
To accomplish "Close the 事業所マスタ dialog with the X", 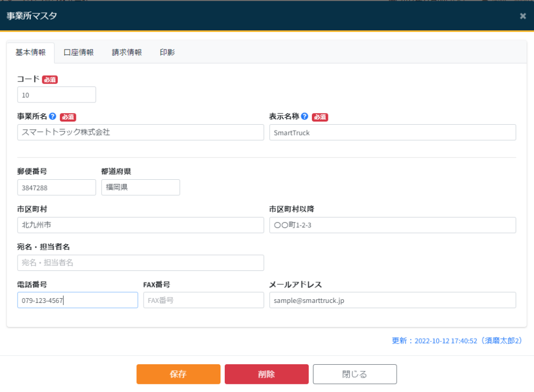I will point(522,16).
